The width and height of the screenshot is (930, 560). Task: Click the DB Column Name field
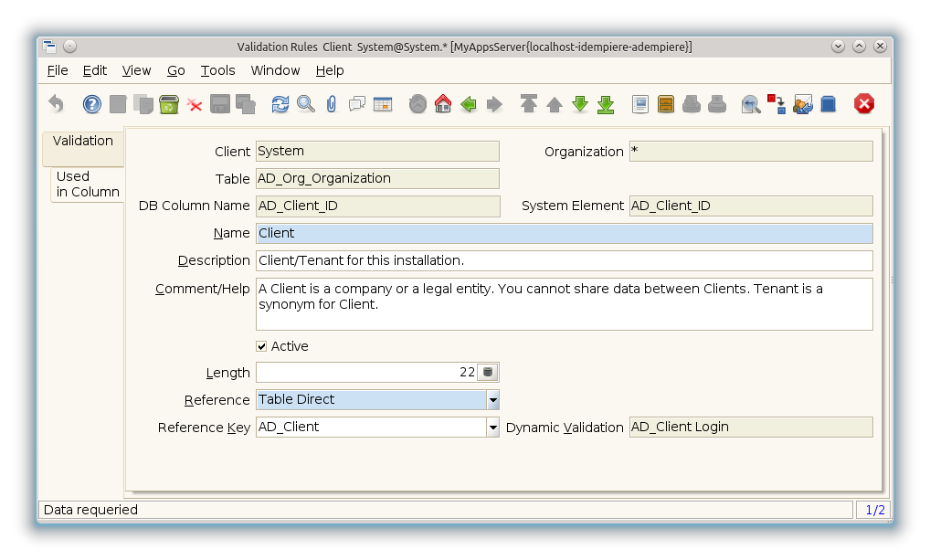pyautogui.click(x=377, y=206)
